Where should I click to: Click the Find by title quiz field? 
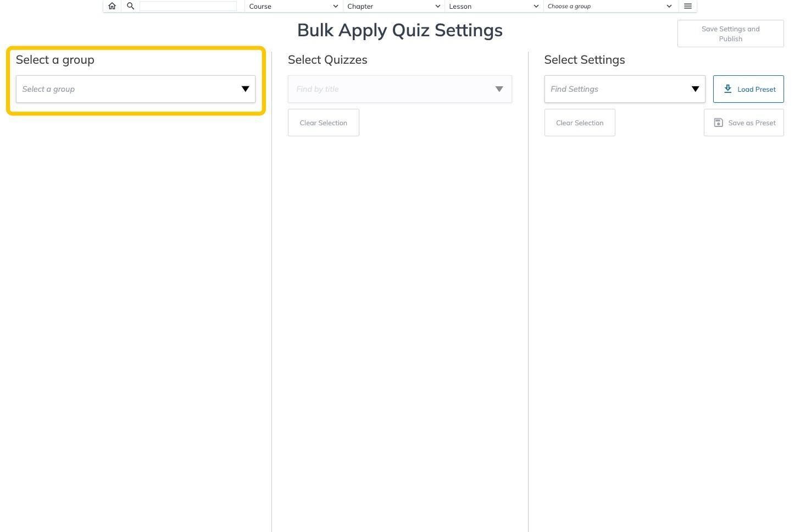point(400,89)
